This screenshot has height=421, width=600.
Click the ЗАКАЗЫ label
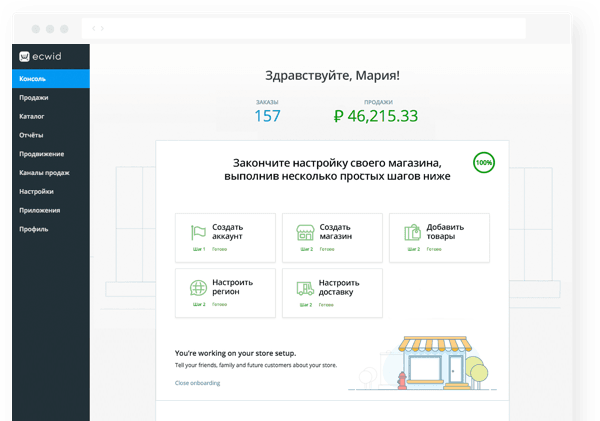pyautogui.click(x=267, y=102)
